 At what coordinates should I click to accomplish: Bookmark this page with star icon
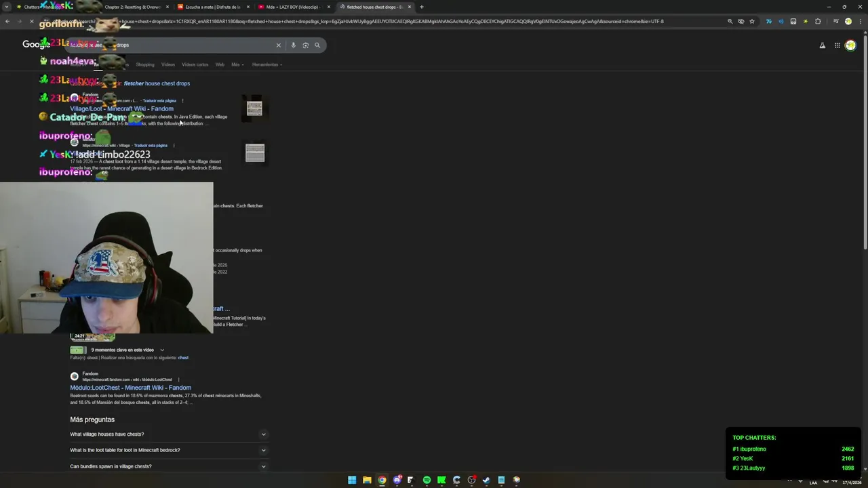tap(751, 21)
